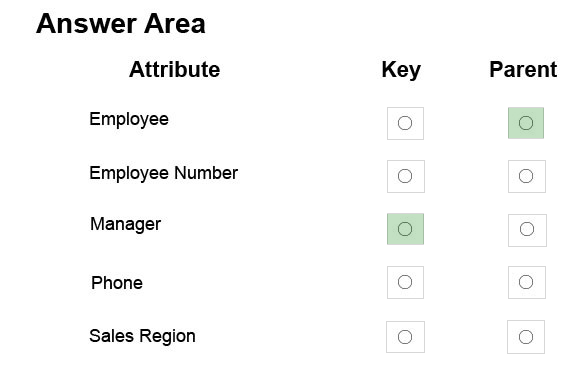
Task: Select Key radio button for Sales Region
Action: (x=405, y=337)
